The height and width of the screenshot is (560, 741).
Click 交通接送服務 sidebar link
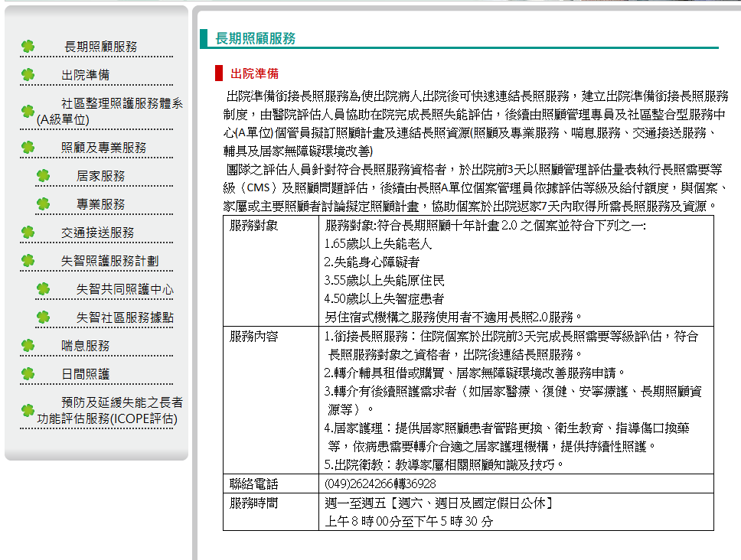coord(98,233)
